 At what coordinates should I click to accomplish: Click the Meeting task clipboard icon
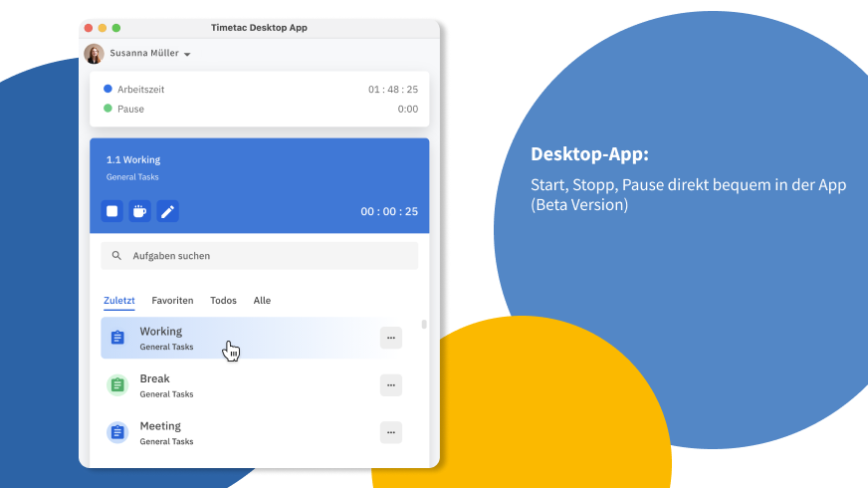117,432
